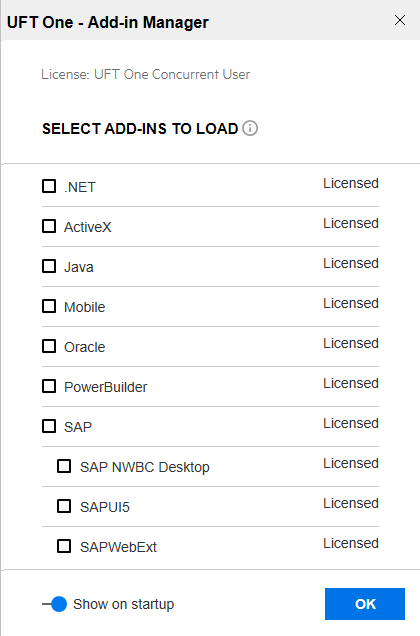Close the Add-in Manager dialog
The width and height of the screenshot is (420, 636).
tap(400, 20)
